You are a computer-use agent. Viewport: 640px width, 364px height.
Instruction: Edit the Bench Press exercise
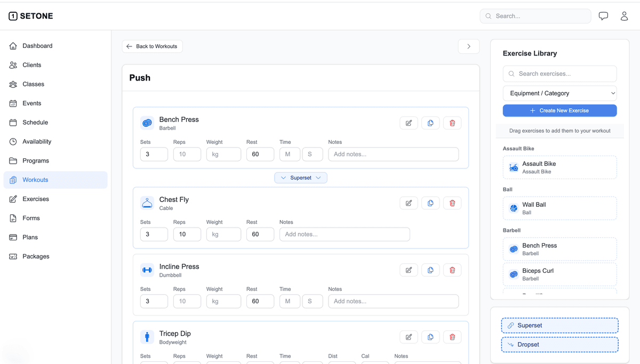point(409,123)
